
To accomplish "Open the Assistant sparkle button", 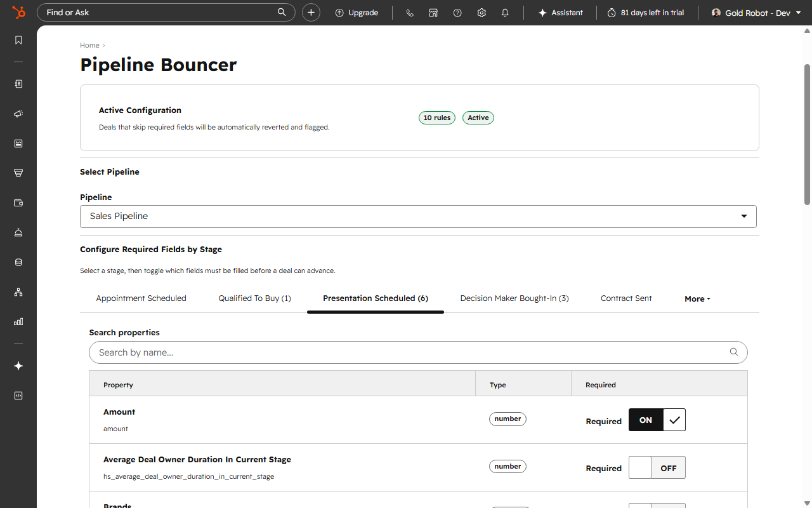I will click(x=560, y=13).
